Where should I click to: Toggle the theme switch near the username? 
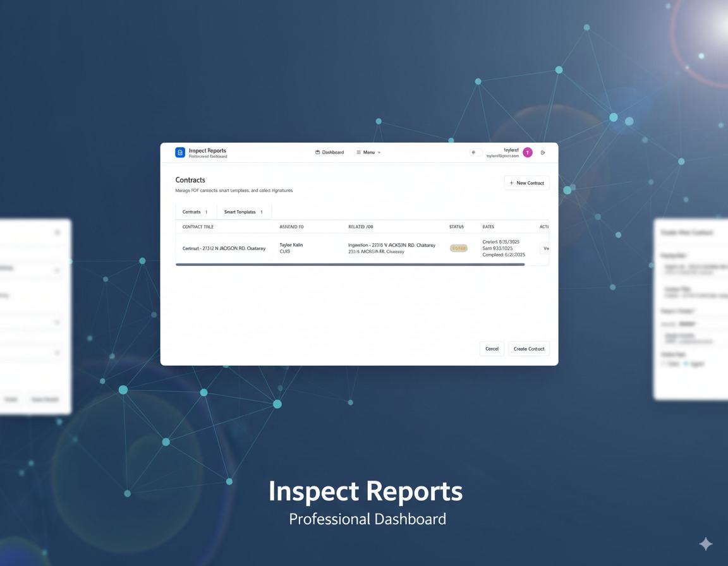(x=476, y=152)
